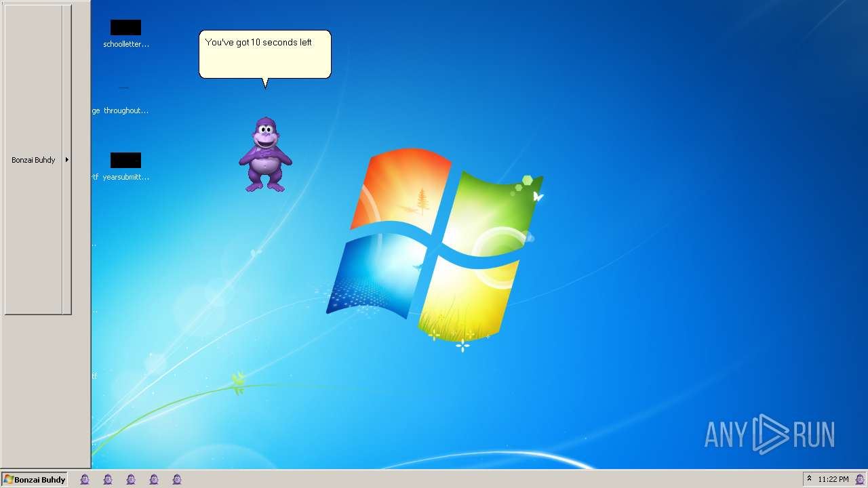Click the 11:22 PM clock

click(833, 479)
